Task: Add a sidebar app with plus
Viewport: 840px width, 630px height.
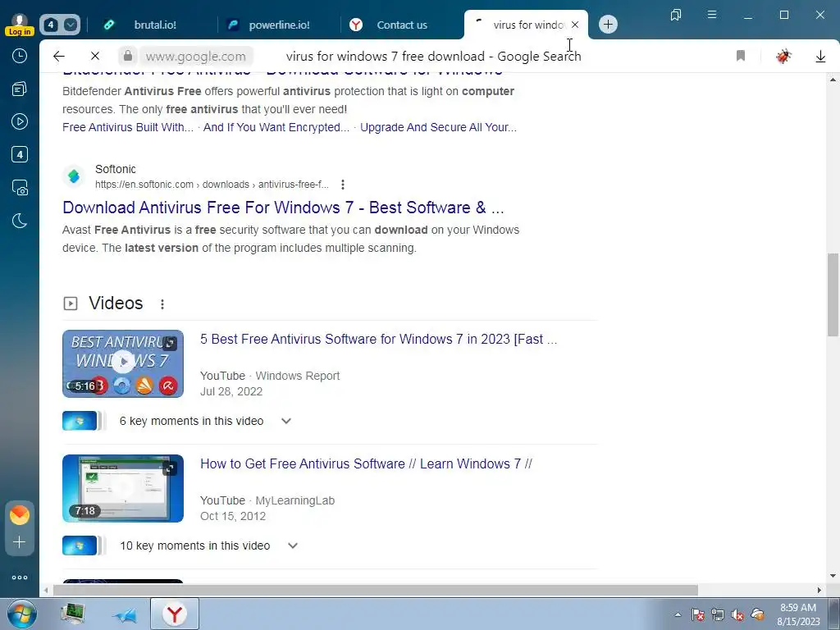Action: click(20, 542)
